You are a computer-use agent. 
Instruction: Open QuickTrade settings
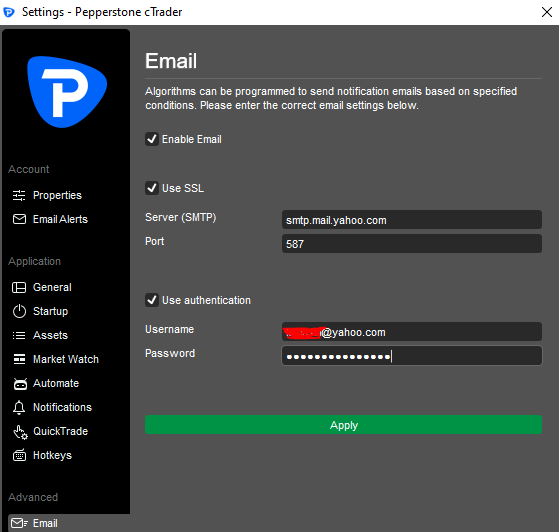(60, 431)
